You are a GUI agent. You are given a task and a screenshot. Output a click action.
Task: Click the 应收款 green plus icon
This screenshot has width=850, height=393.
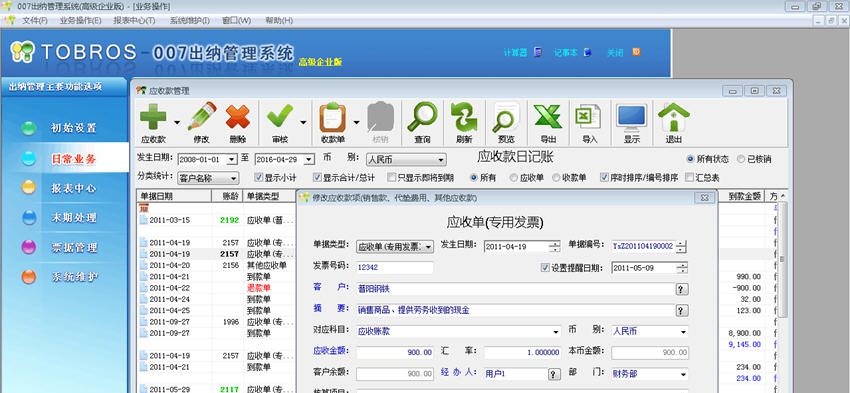coord(153,117)
